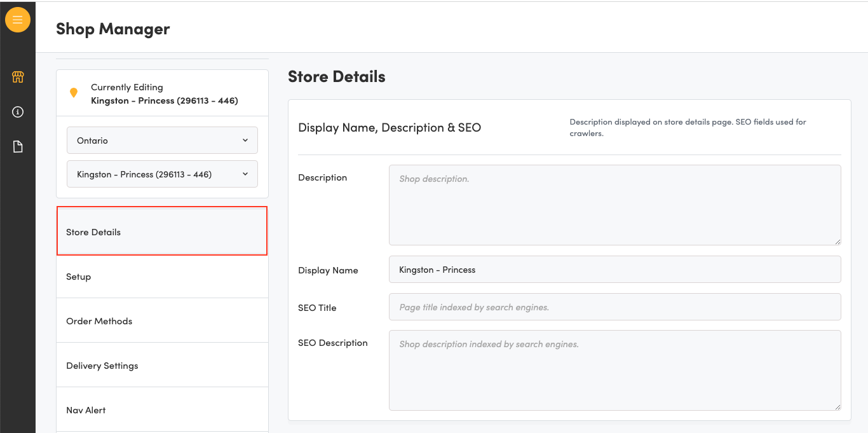Focus the SEO Description text area

[614, 370]
